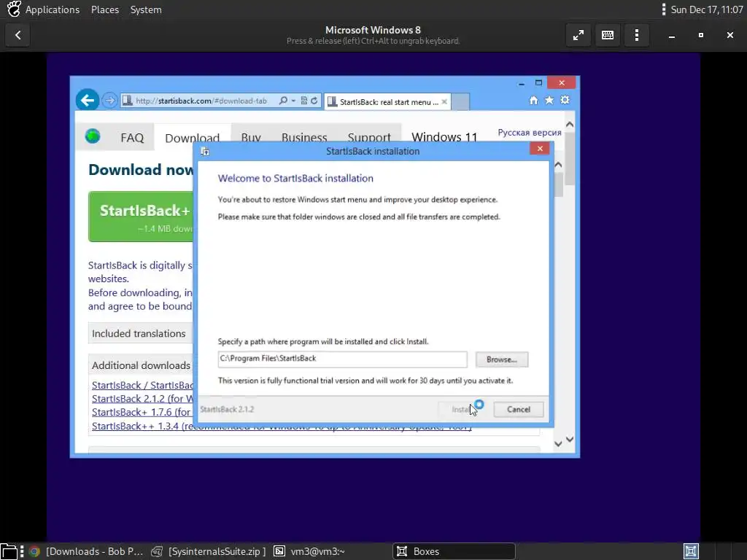Open Internet Explorer home page icon
Image resolution: width=747 pixels, height=560 pixels.
[x=533, y=100]
